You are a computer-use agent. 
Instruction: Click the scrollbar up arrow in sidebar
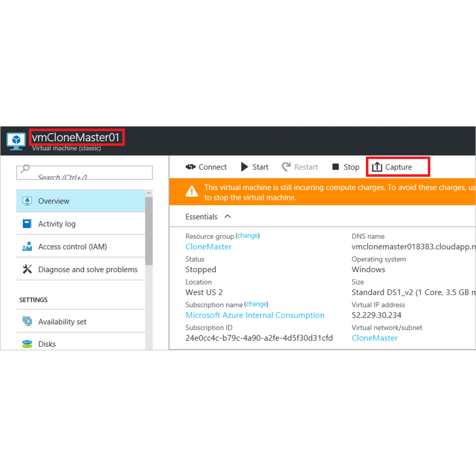149,193
